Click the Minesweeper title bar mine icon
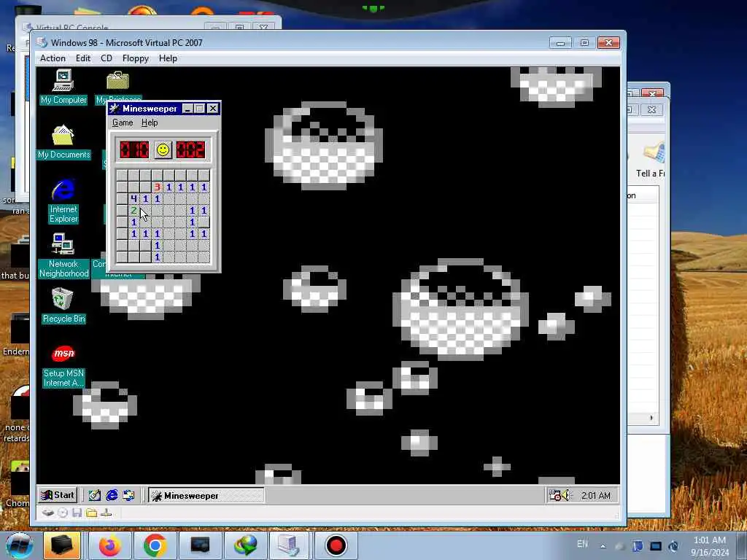 coord(115,109)
